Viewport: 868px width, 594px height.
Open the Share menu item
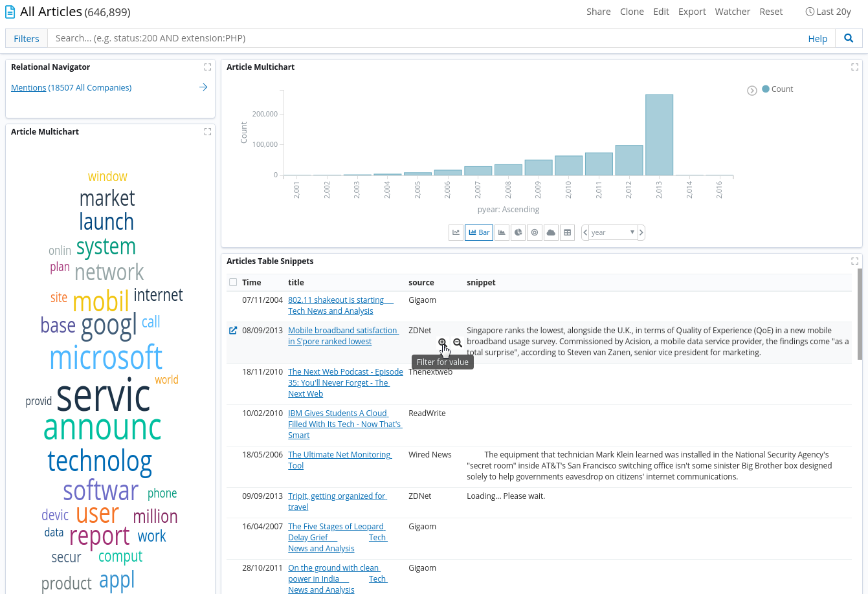(598, 12)
